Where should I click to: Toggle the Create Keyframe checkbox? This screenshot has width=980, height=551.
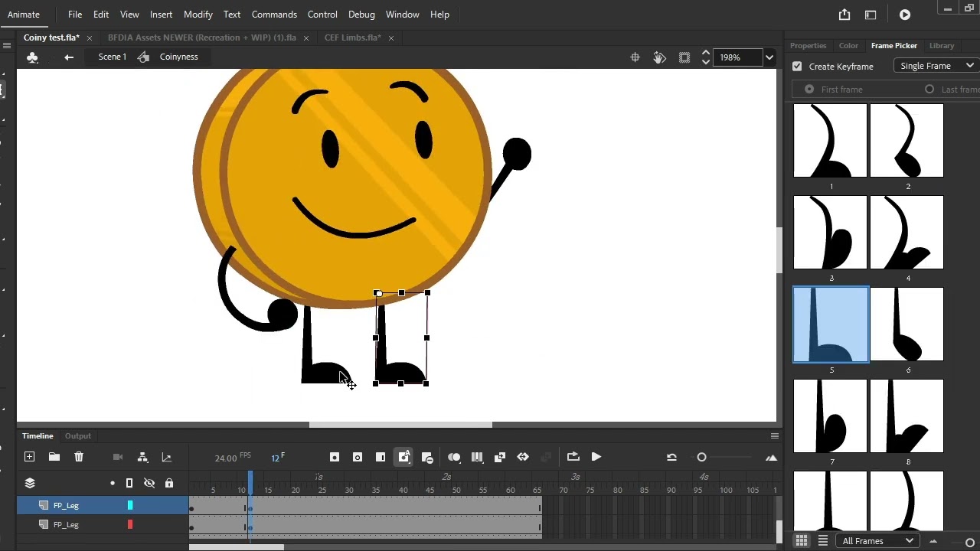point(797,67)
